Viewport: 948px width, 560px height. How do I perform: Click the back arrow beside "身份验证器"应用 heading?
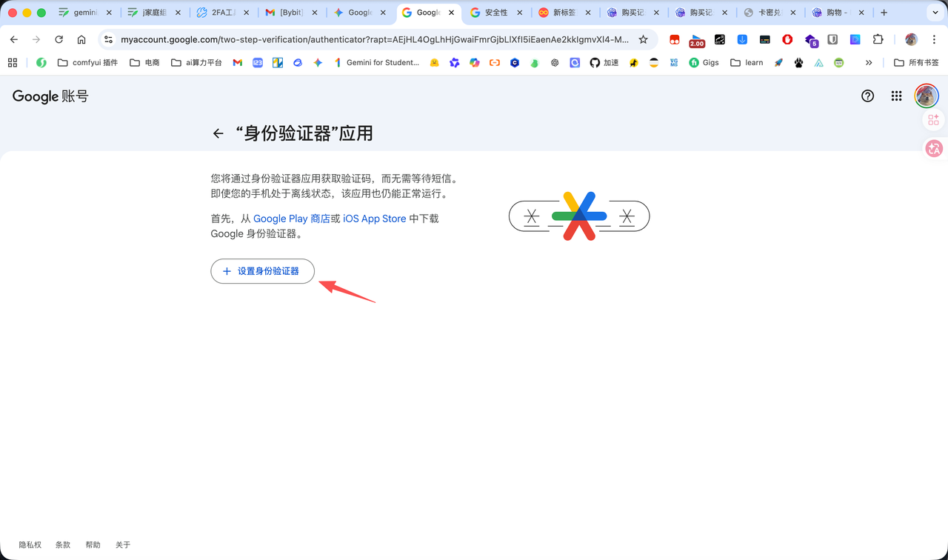tap(218, 133)
